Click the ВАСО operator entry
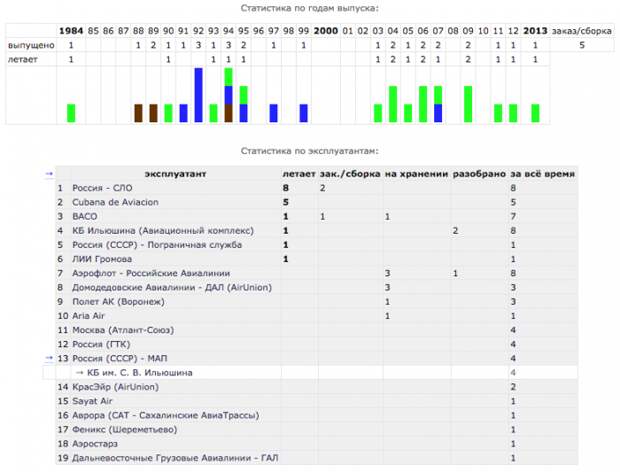Screen dimensions: 620x472 tap(85, 217)
